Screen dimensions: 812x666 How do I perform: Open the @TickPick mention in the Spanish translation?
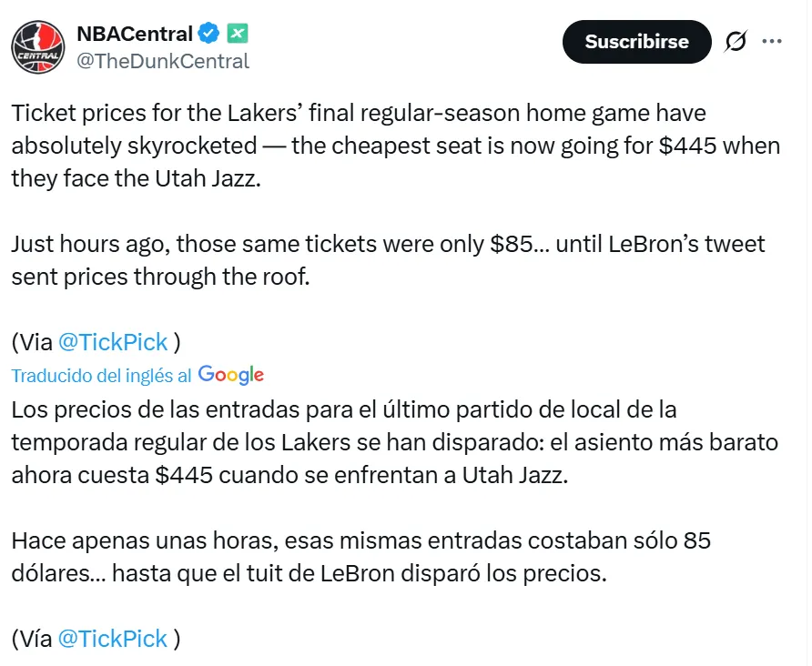click(113, 639)
